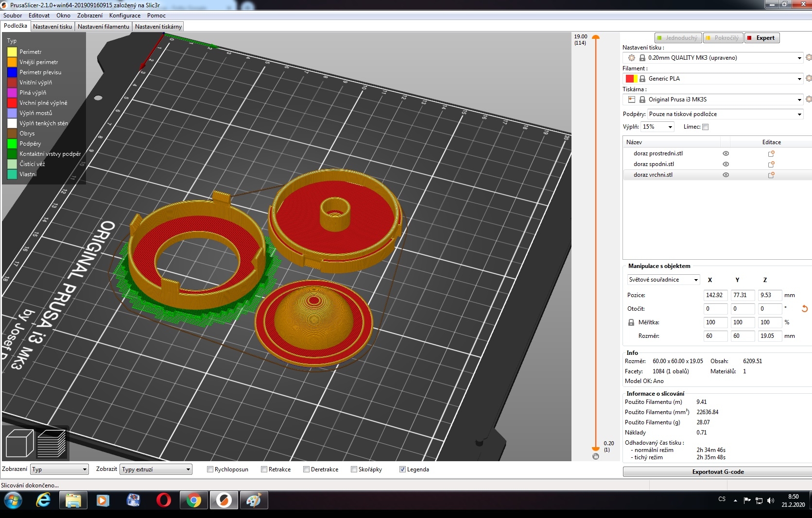The height and width of the screenshot is (518, 812).
Task: Toggle visibility of doraz prostredni.stl
Action: pyautogui.click(x=726, y=153)
